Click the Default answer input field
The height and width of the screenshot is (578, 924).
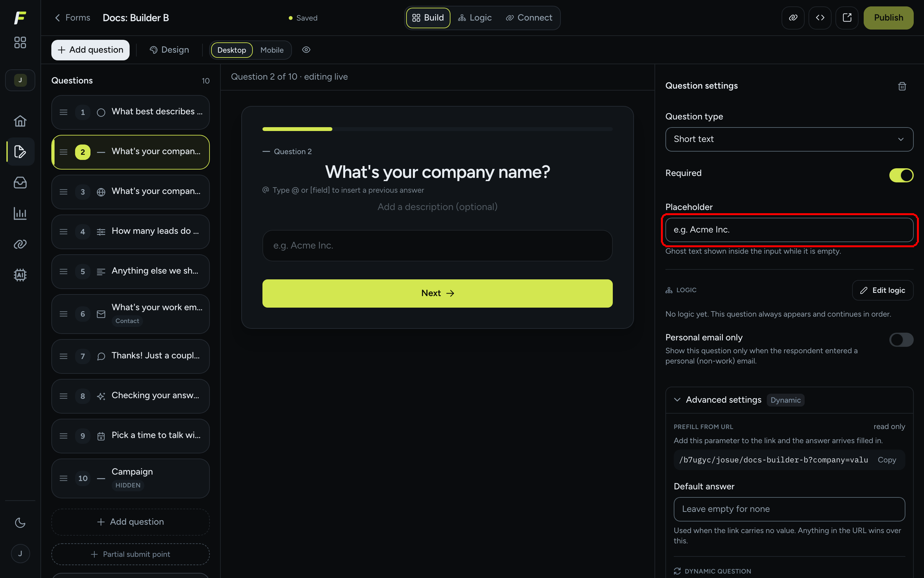point(789,509)
